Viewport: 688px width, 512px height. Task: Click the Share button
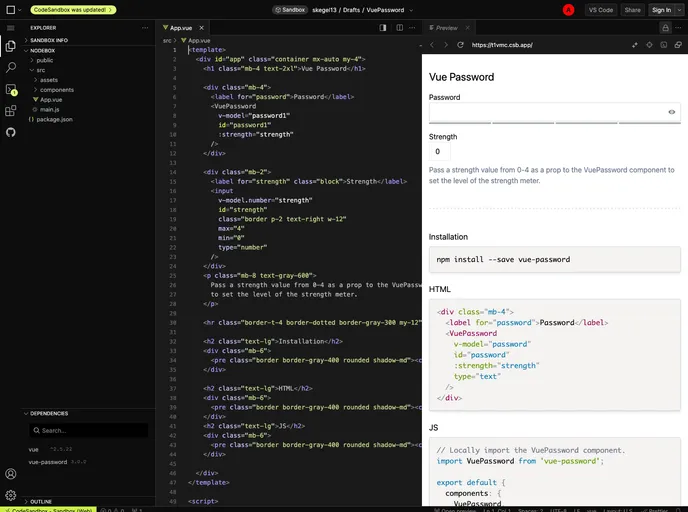tap(632, 9)
